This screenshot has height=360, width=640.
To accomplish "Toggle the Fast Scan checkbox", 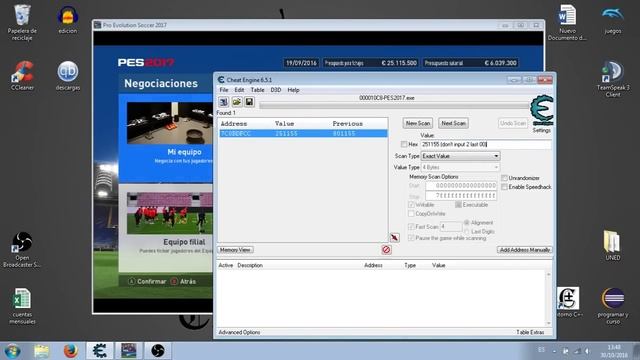I will (x=411, y=227).
